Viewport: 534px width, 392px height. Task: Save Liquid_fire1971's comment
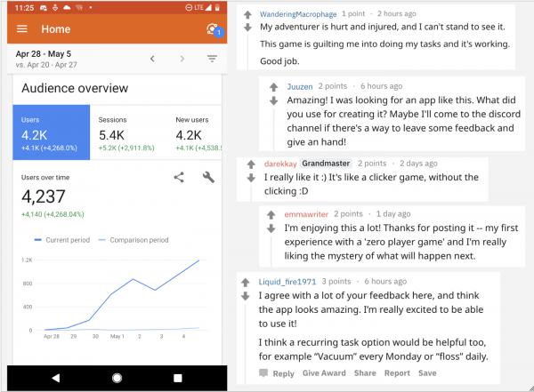coord(427,374)
